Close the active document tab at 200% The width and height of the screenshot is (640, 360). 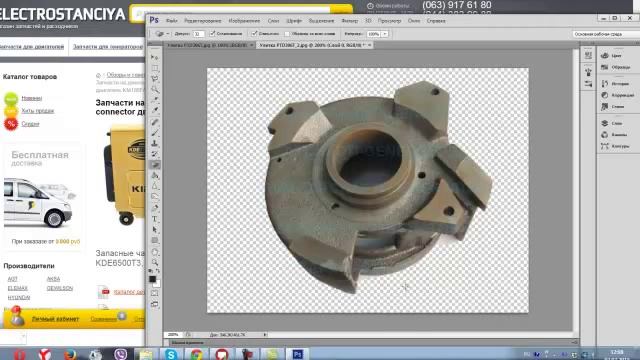point(369,45)
